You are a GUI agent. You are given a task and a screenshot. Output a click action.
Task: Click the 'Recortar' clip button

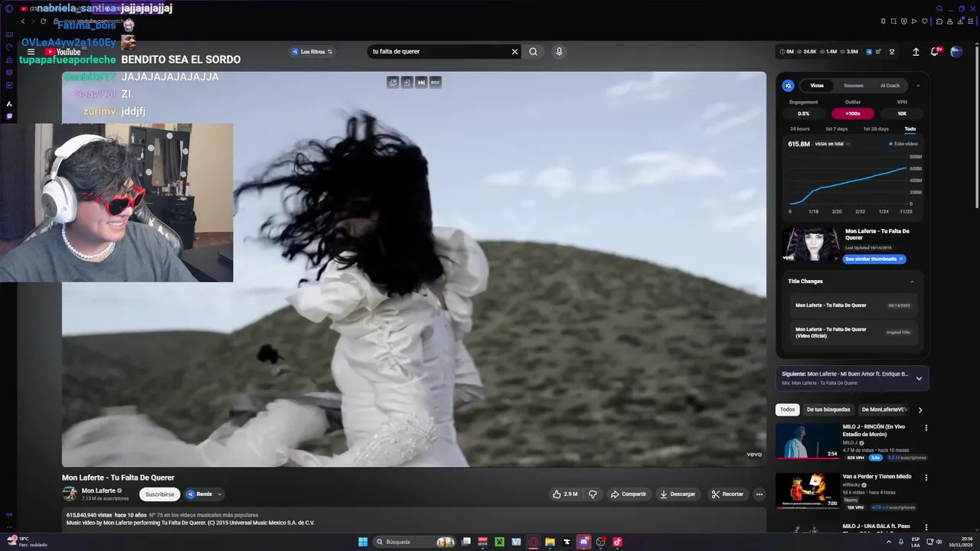point(727,494)
